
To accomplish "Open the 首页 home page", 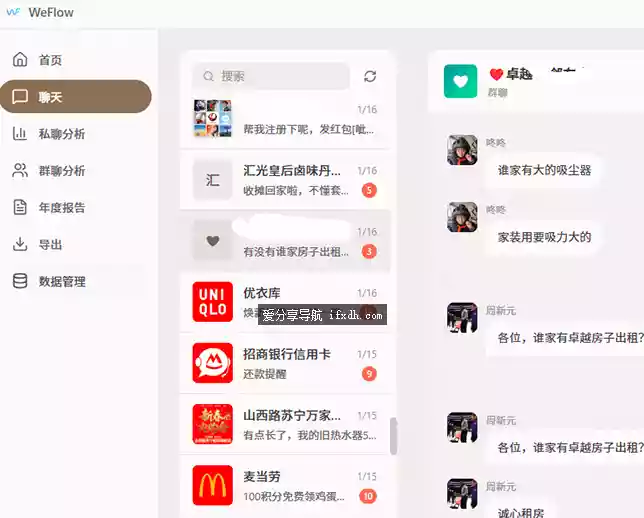I will click(76, 60).
